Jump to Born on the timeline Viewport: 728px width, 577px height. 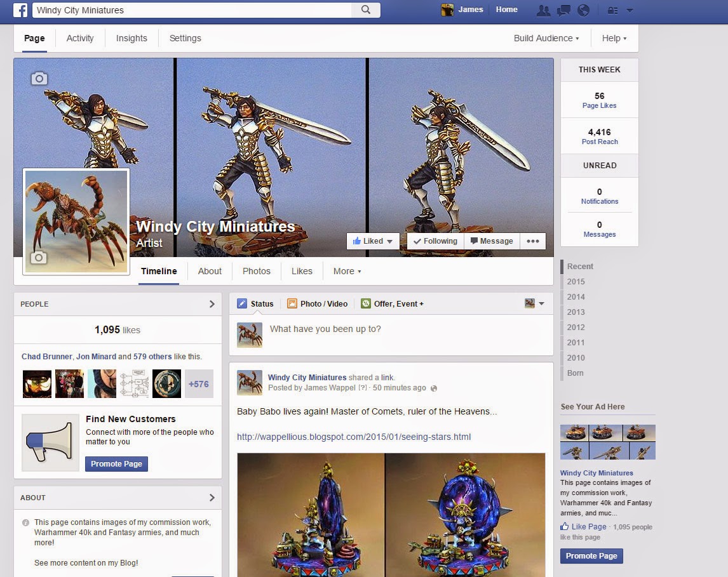coord(576,373)
